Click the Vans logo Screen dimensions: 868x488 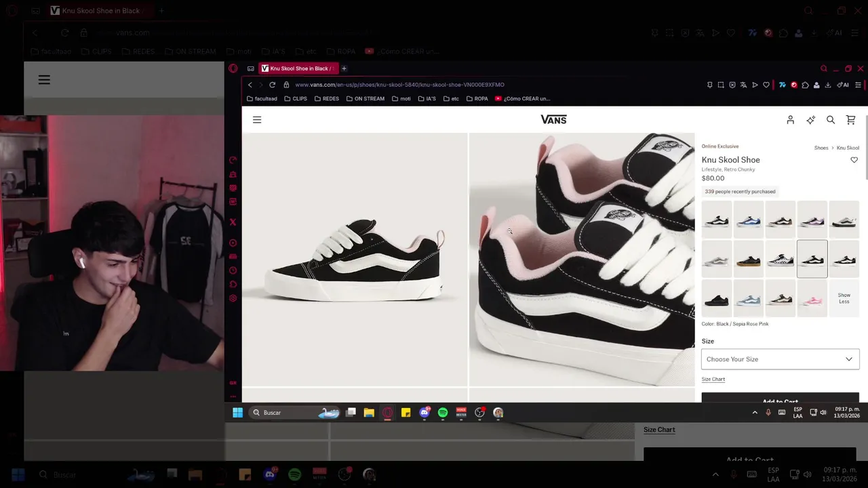(553, 119)
